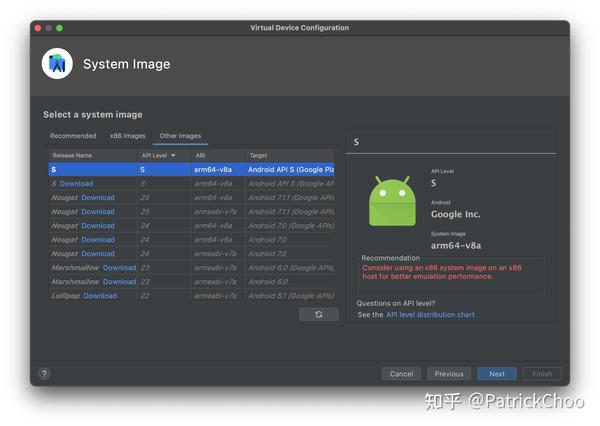Select the highlighted S release row
600x426 pixels.
pyautogui.click(x=191, y=170)
